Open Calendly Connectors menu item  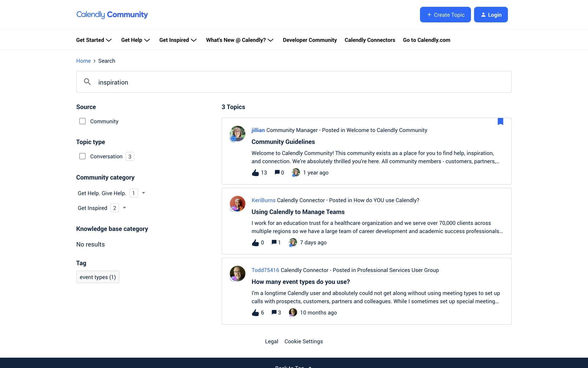click(370, 40)
